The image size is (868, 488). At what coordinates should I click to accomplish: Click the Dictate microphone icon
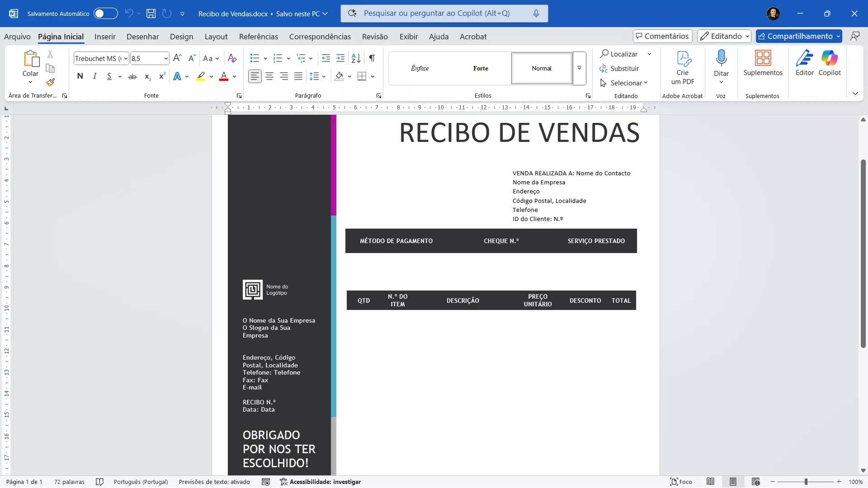pyautogui.click(x=721, y=58)
